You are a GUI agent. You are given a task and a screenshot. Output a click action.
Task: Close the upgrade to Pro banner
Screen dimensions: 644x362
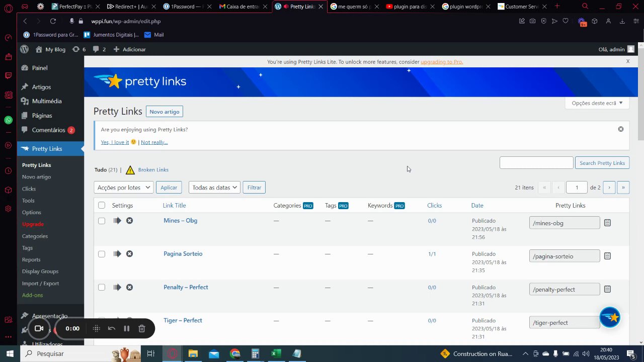pos(628,61)
